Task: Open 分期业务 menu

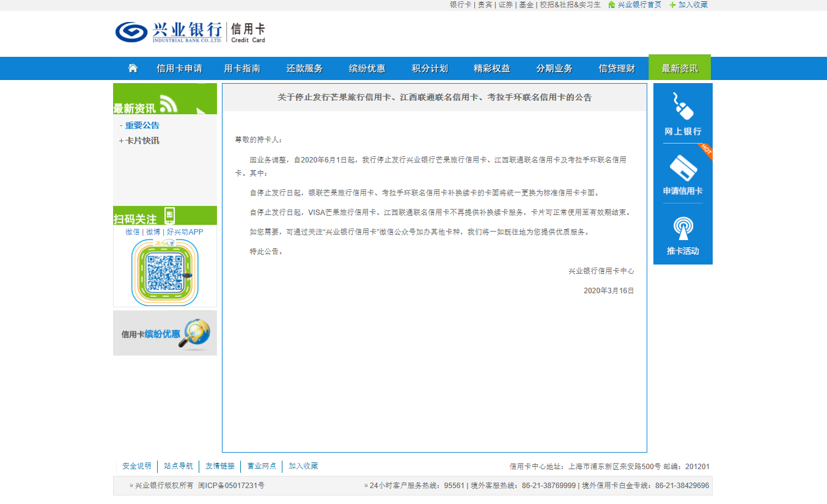Action: coord(554,68)
